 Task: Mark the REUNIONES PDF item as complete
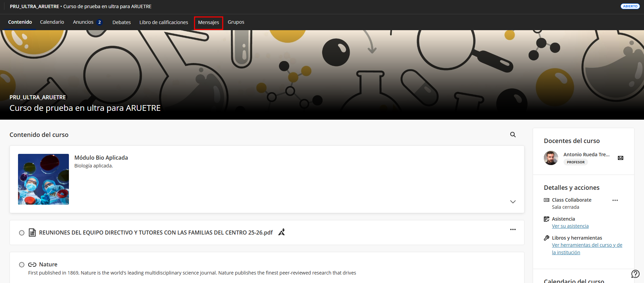pos(22,233)
